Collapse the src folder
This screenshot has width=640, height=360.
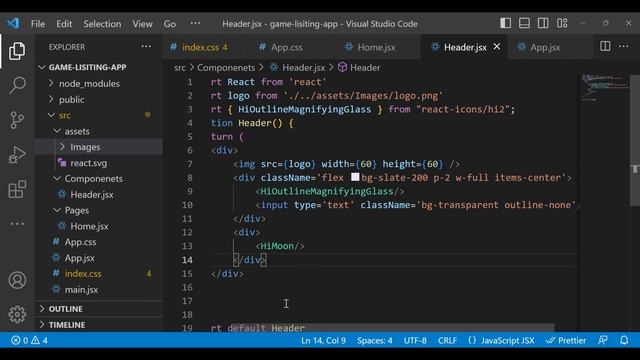[x=65, y=116]
